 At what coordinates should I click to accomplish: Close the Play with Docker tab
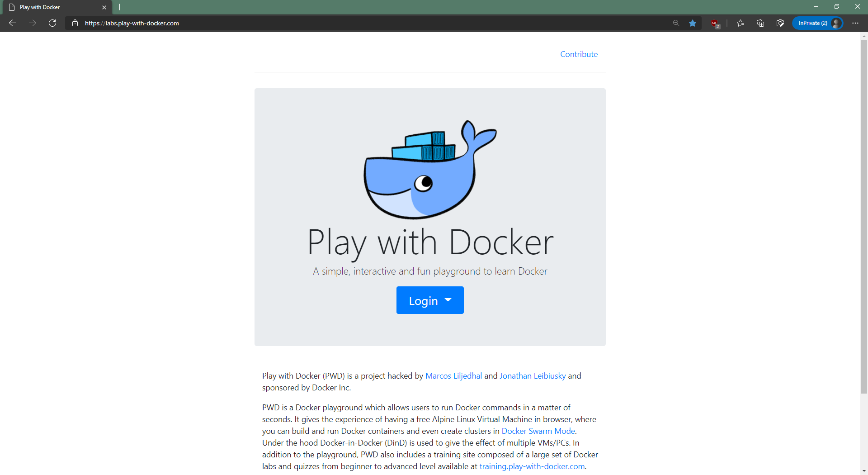(x=104, y=7)
